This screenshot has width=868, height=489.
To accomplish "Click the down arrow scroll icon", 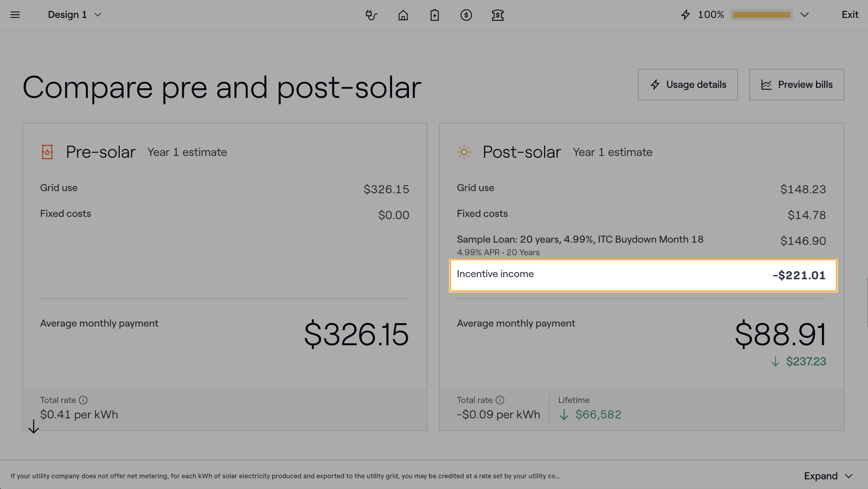I will (x=34, y=427).
